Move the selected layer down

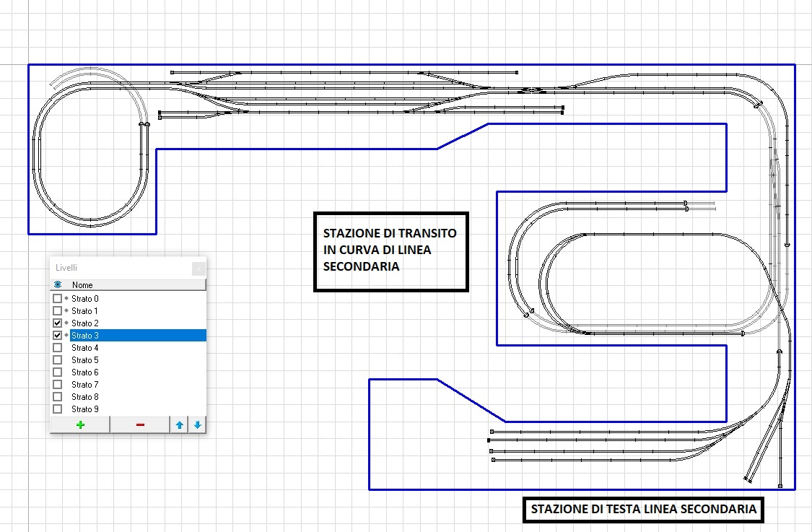(197, 424)
